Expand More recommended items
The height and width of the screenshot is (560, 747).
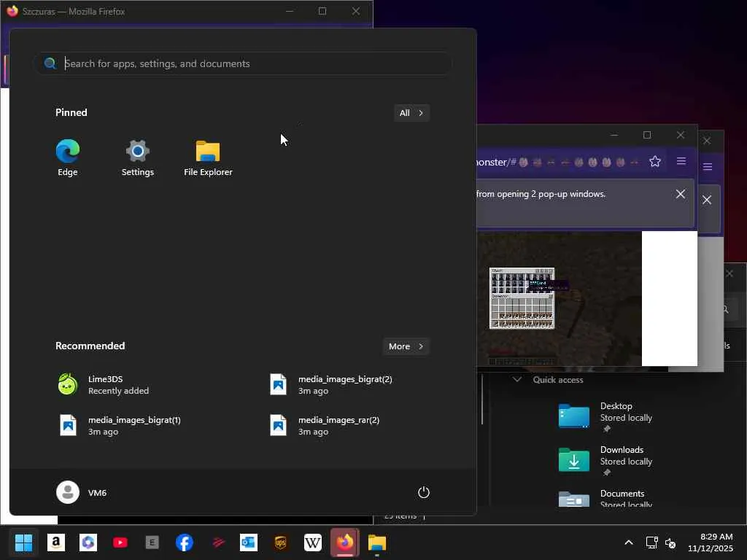click(406, 346)
